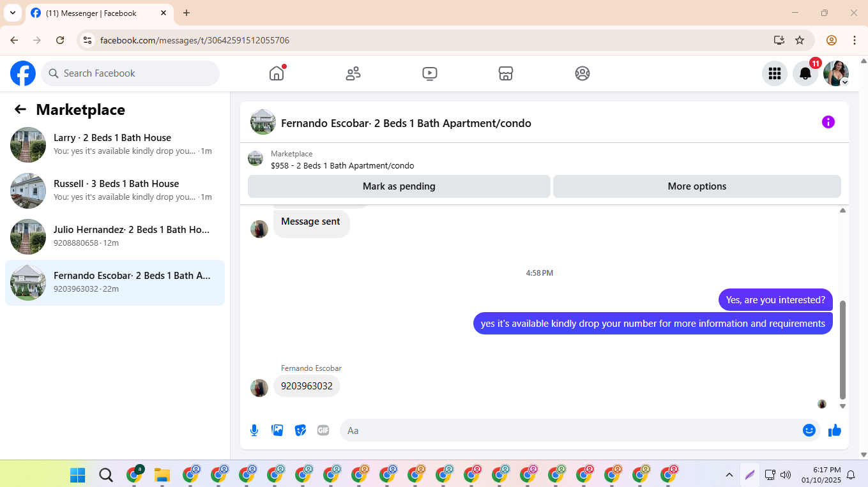This screenshot has height=487, width=868.
Task: Open Chrome profile icon in toolbar
Action: 832,40
